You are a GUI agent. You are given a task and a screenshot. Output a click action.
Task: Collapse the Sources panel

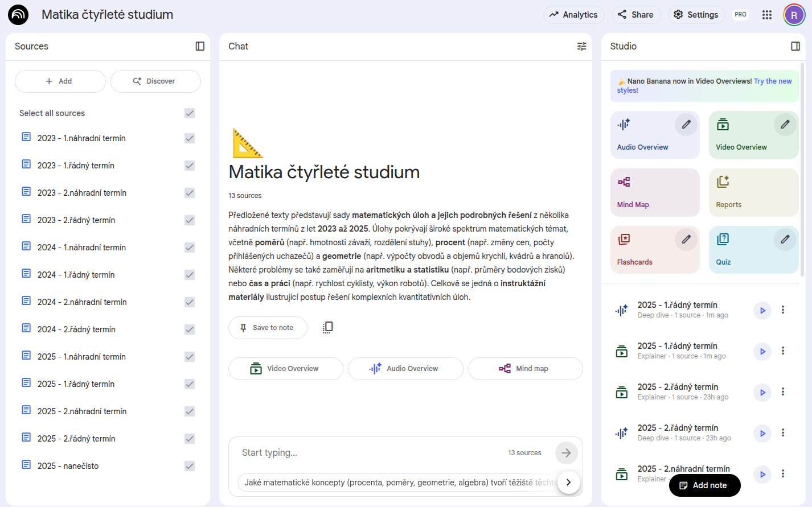pos(200,46)
